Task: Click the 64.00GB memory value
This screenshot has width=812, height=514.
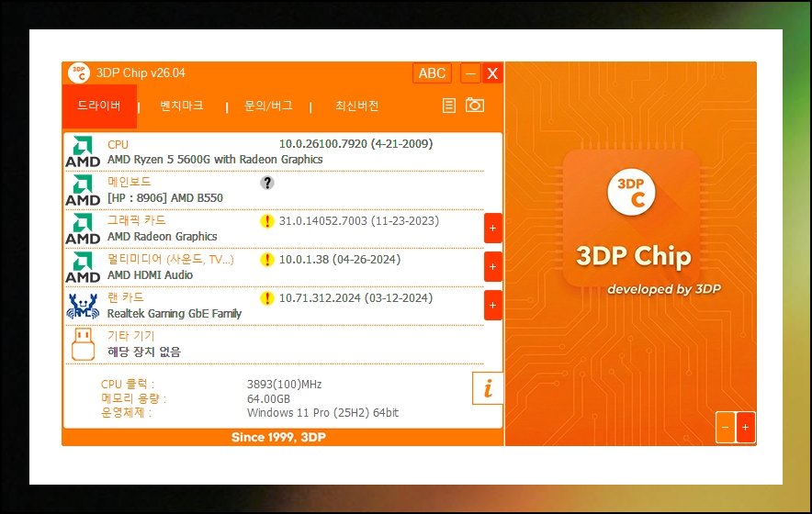Action: click(268, 399)
